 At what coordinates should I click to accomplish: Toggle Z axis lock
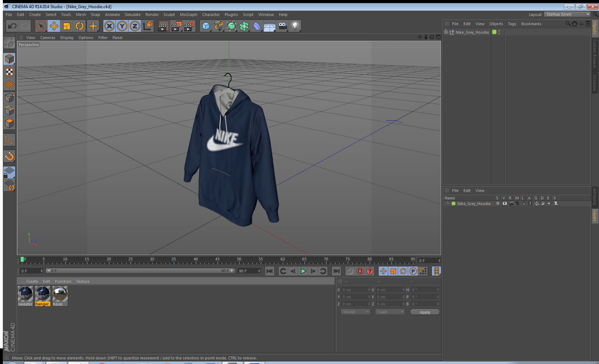[135, 26]
